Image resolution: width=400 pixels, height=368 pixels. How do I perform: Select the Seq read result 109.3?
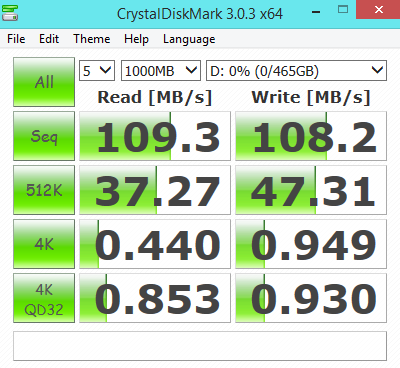pyautogui.click(x=155, y=136)
